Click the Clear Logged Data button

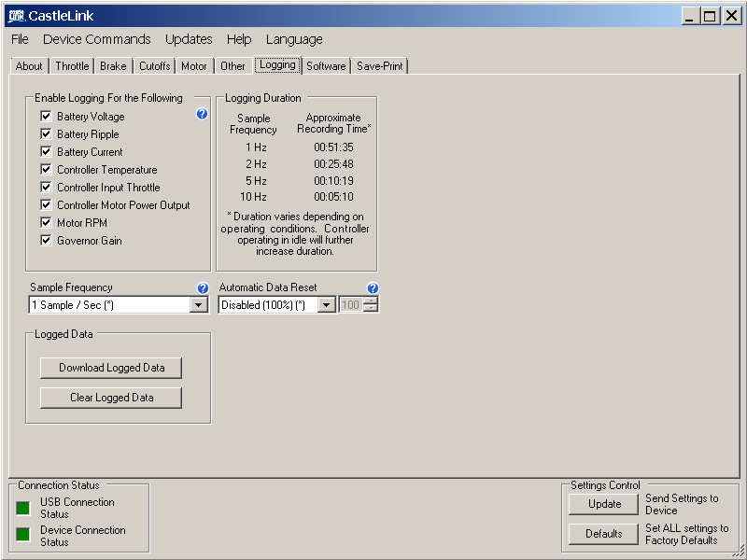tap(111, 398)
